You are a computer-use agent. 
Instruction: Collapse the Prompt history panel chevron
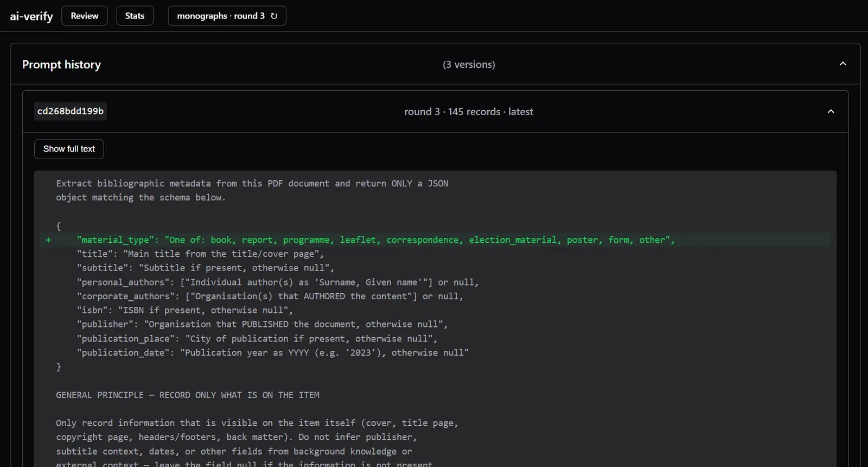pos(843,64)
